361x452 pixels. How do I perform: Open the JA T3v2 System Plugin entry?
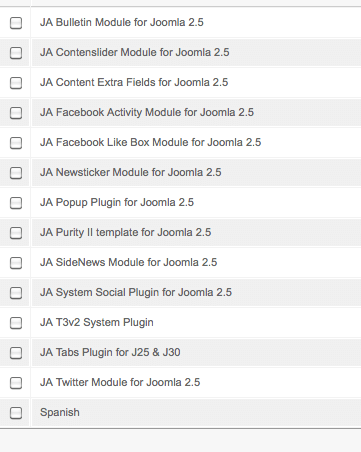click(97, 322)
